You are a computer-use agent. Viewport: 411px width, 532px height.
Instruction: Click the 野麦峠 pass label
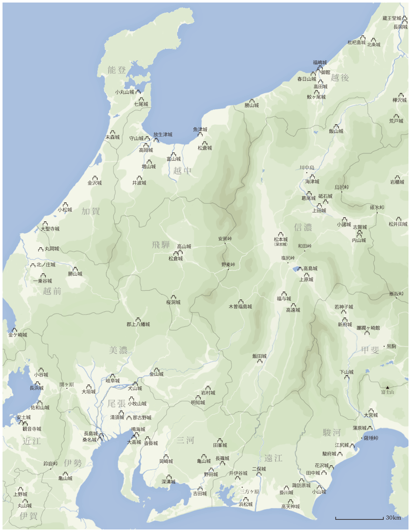point(228,264)
